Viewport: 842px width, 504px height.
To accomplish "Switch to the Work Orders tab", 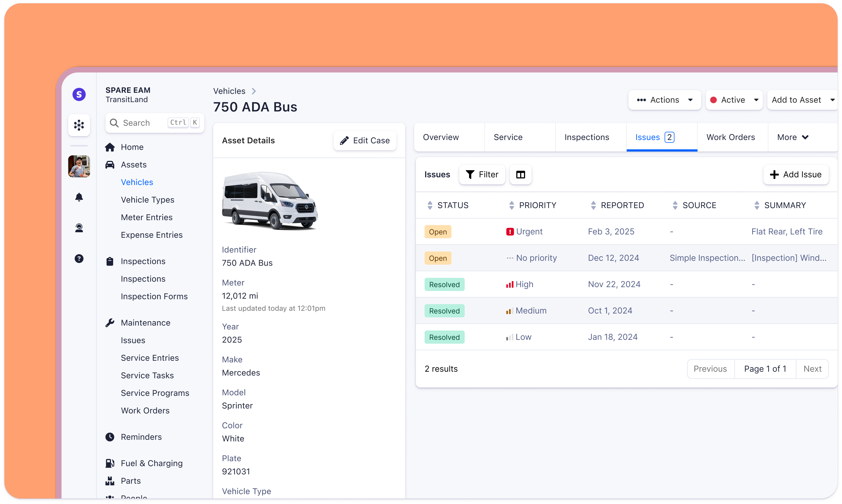I will [730, 138].
